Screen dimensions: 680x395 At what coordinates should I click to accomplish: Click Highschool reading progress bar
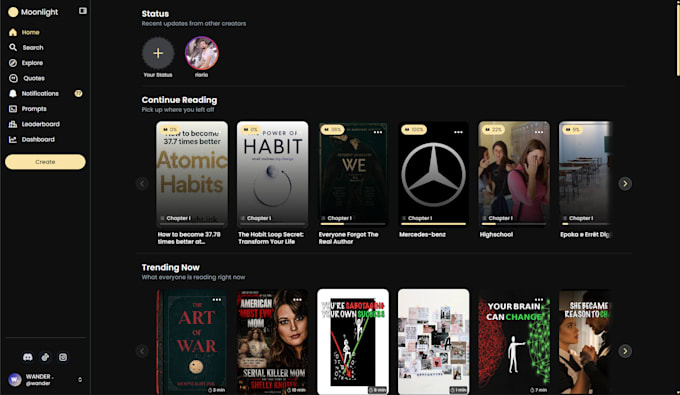514,224
